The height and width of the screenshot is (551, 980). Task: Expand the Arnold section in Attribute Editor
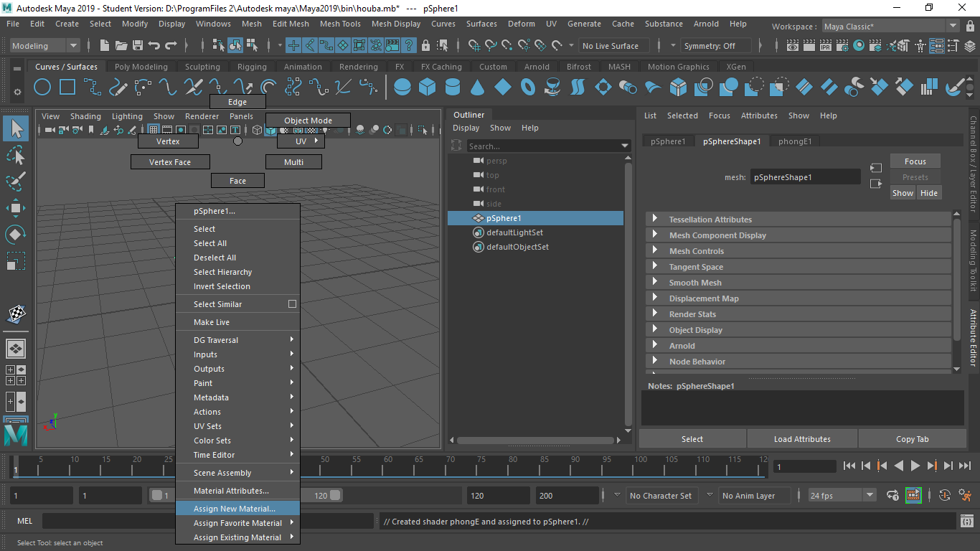798,346
